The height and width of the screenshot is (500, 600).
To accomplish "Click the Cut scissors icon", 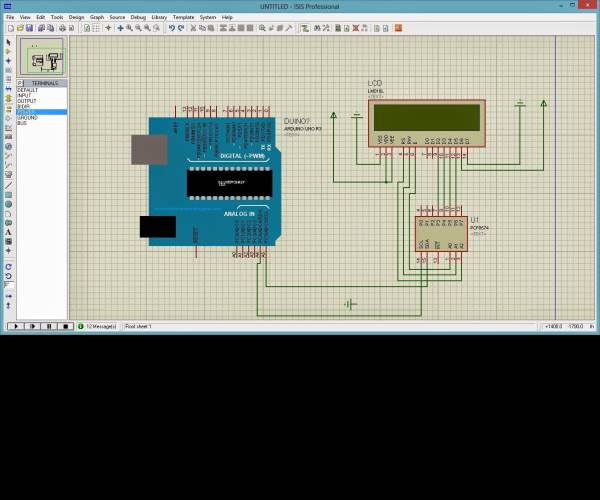I will (x=193, y=28).
